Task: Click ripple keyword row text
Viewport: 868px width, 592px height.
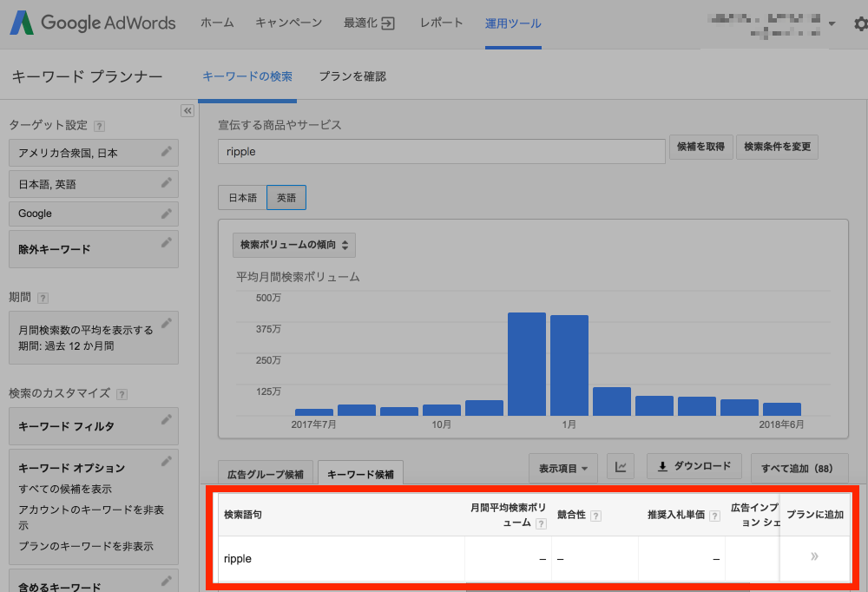Action: 238,558
